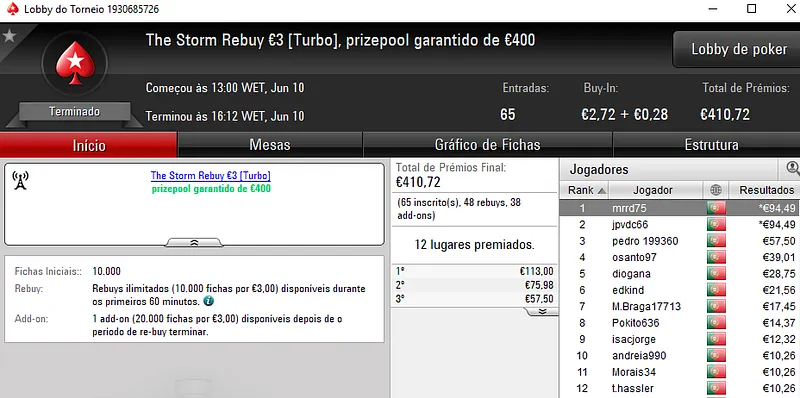Sort players by Rank column
Viewport: 800px width, 398px height.
(x=584, y=190)
